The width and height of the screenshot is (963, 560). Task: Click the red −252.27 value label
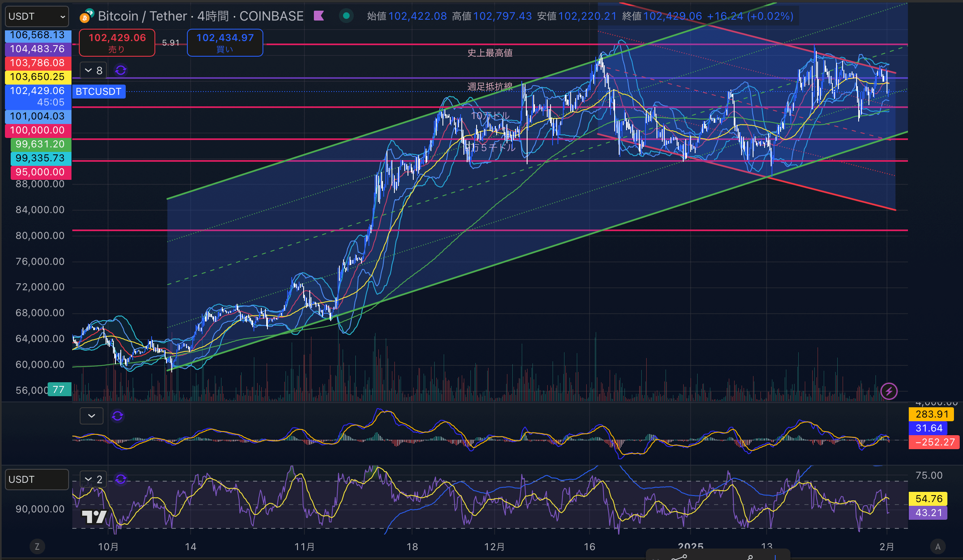point(935,442)
